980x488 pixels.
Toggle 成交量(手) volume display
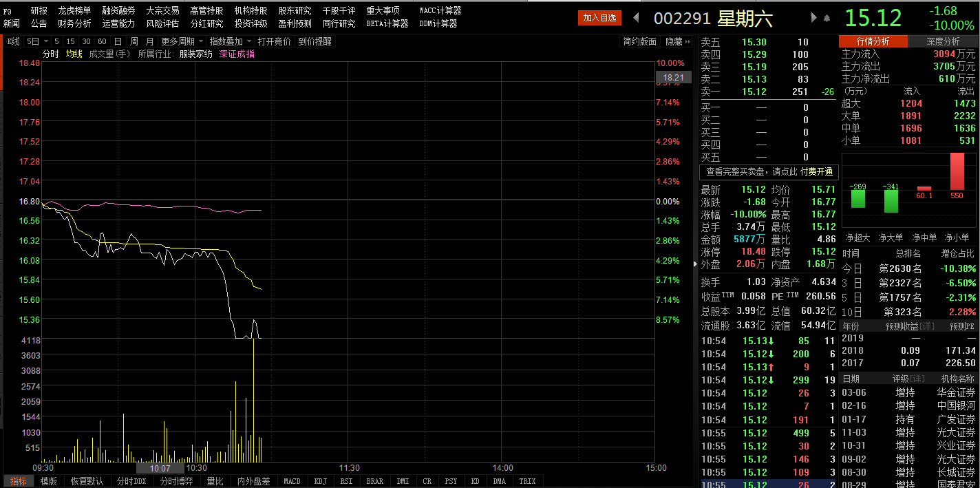[x=110, y=54]
